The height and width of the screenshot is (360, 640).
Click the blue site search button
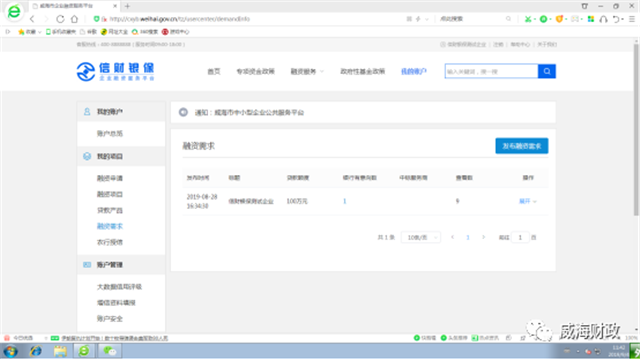[x=547, y=71]
